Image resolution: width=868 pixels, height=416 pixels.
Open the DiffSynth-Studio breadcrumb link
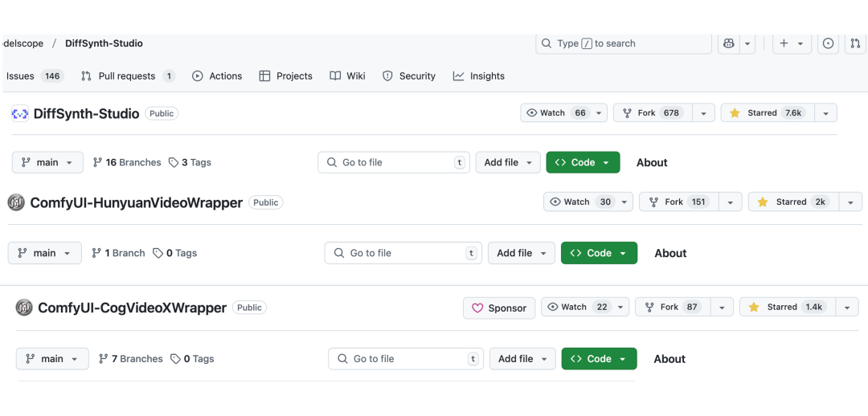click(x=104, y=43)
